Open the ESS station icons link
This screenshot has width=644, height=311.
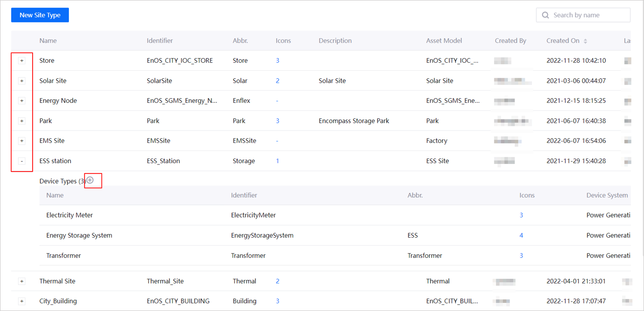click(x=277, y=161)
